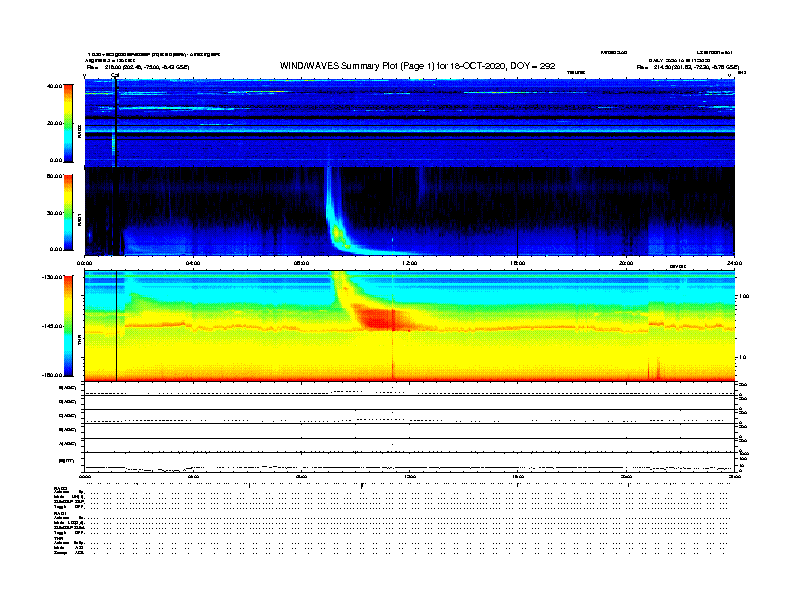Screen dimensions: 792x612
Task: Click the 04:00 tick below the RAD1 panel
Action: tap(193, 263)
